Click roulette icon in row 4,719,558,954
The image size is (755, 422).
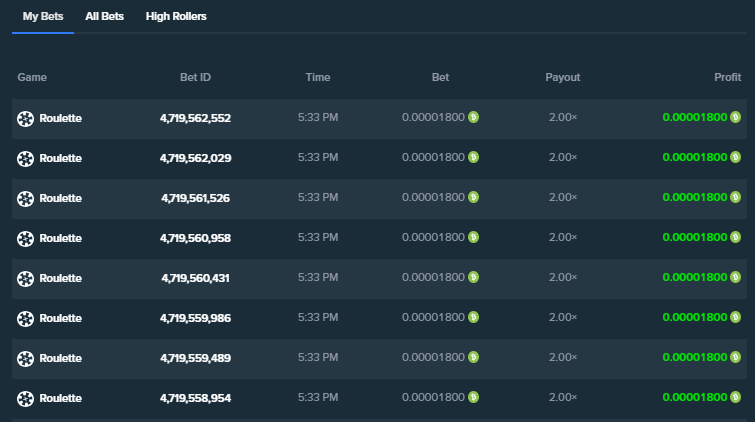tap(26, 398)
